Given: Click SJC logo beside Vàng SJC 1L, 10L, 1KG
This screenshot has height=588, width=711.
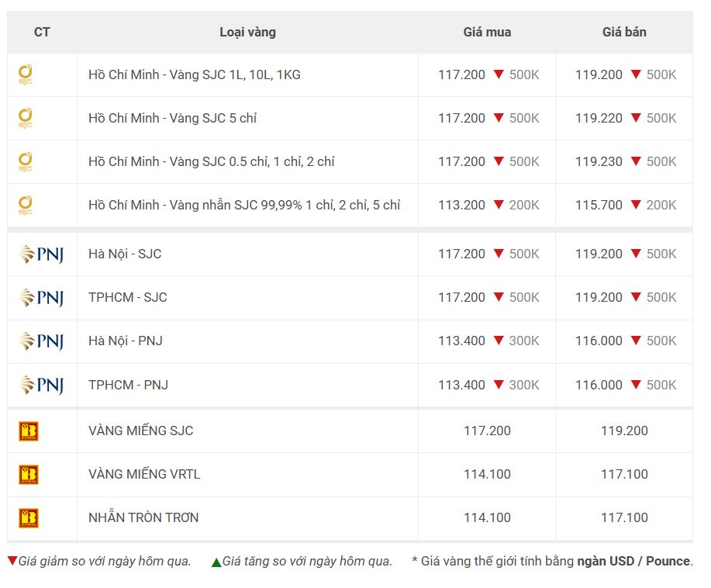Looking at the screenshot, I should (25, 75).
